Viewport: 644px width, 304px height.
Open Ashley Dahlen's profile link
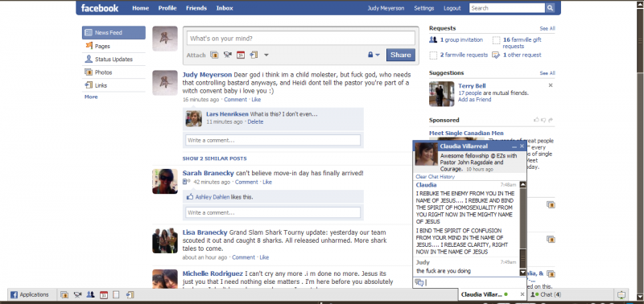[213, 197]
